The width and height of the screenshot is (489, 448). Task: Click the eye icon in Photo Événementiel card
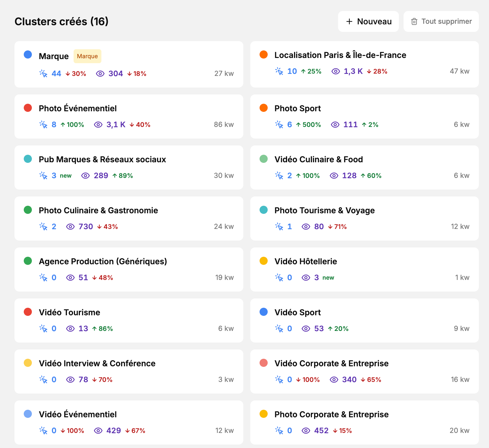coord(98,125)
